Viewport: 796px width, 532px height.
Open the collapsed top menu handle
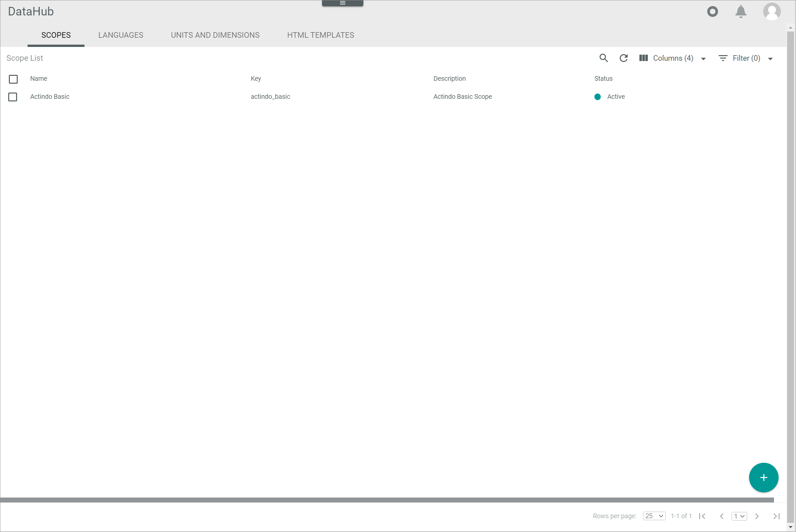[343, 3]
